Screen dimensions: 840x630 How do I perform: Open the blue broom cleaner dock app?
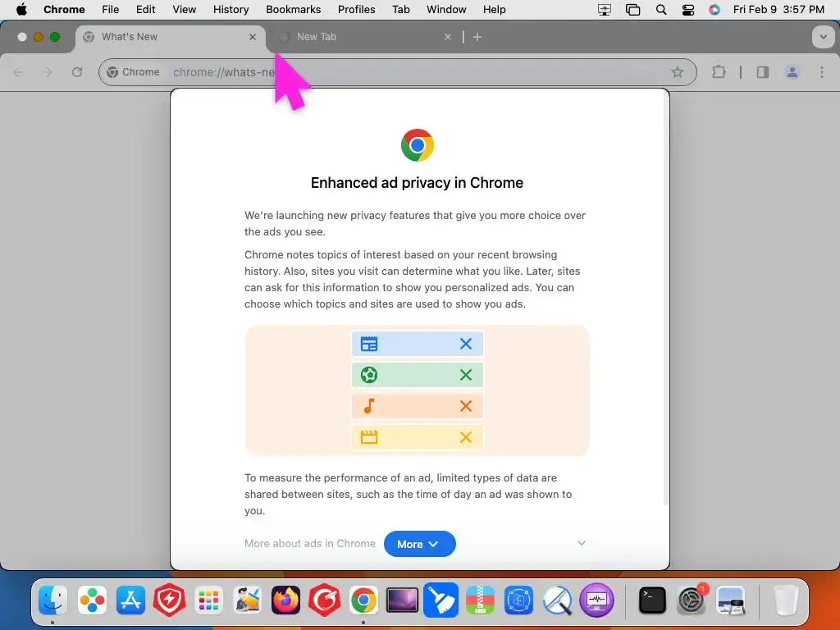tap(441, 600)
